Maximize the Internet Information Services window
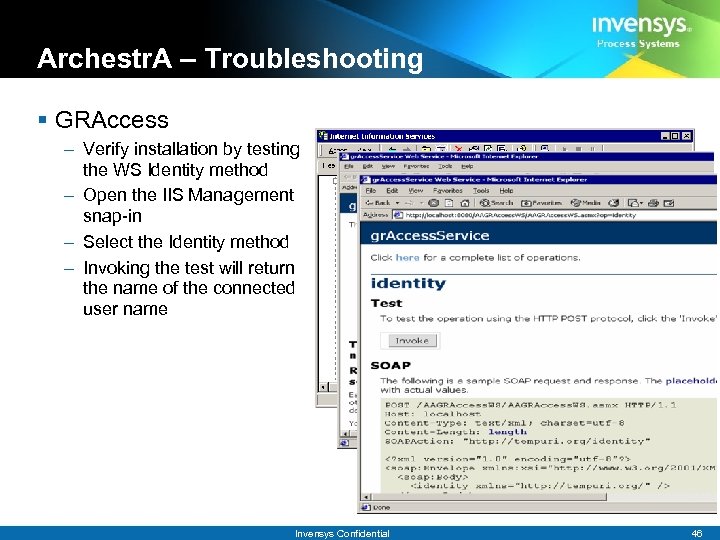 [x=675, y=136]
